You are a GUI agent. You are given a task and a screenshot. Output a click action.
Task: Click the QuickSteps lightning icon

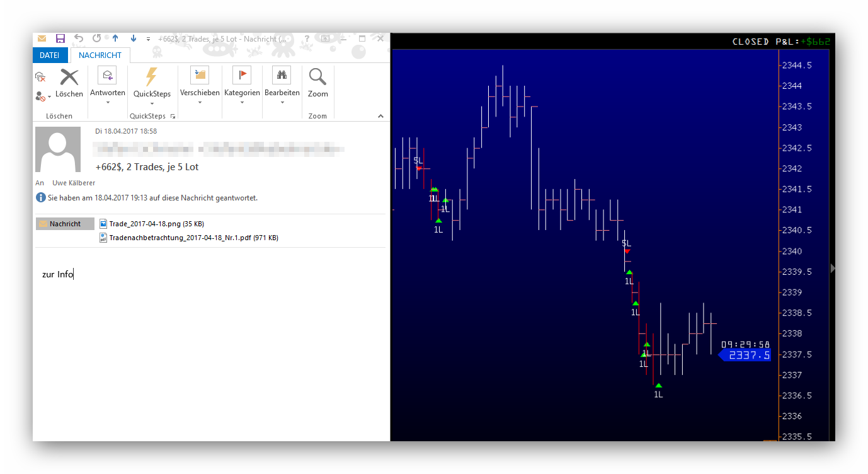point(152,76)
